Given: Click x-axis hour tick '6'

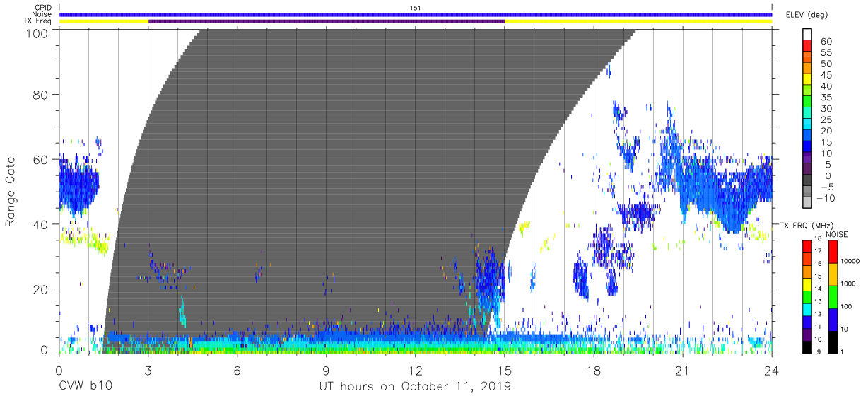Looking at the screenshot, I should click(237, 371).
